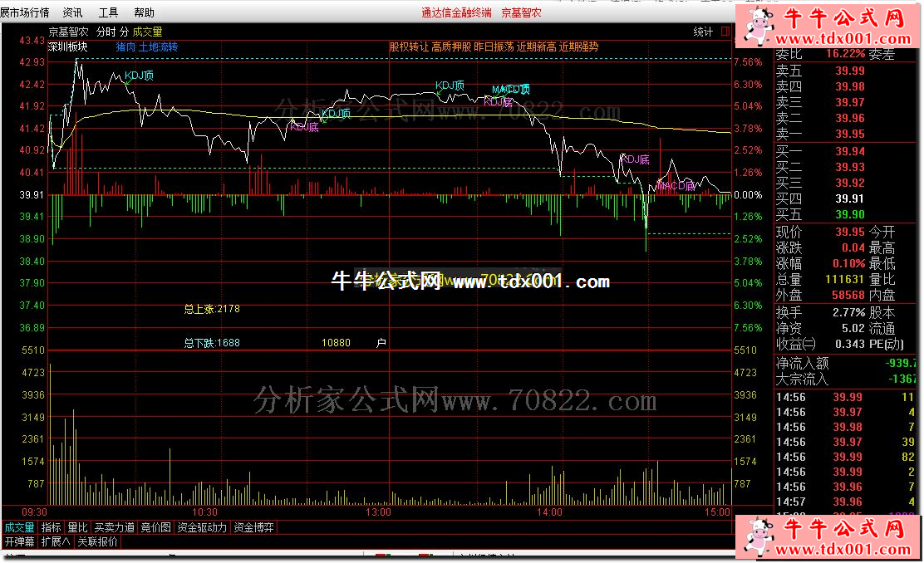Click the 京基智农 stock name in chart header
This screenshot has height=563, width=924.
68,32
